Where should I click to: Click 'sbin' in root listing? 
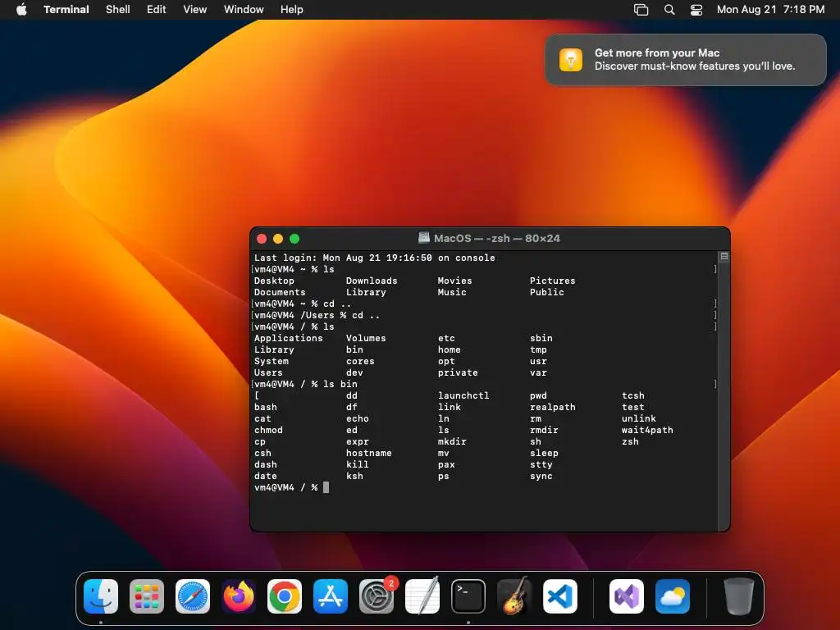click(x=541, y=338)
